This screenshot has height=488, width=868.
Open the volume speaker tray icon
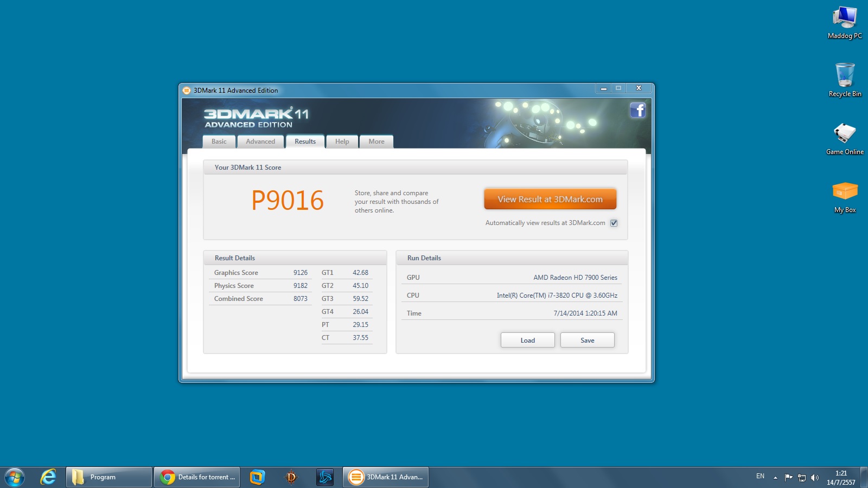(x=814, y=477)
